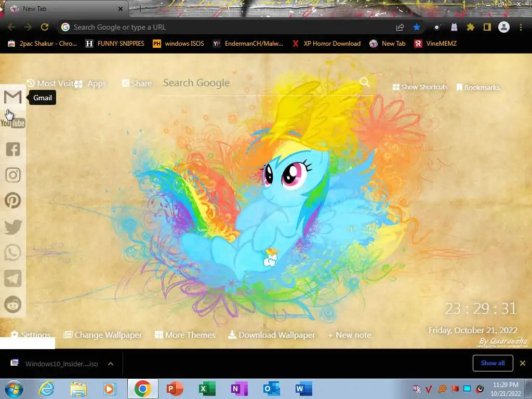Open Gmail from the sidebar
The width and height of the screenshot is (532, 399).
[13, 97]
